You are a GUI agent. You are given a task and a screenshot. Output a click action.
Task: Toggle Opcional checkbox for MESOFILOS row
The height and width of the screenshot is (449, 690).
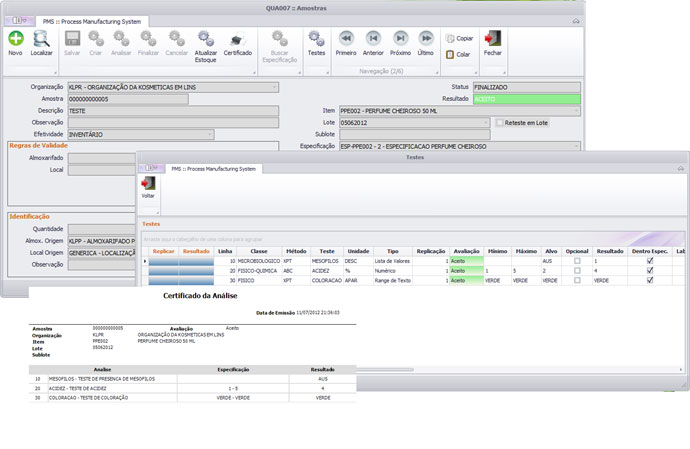pyautogui.click(x=577, y=261)
